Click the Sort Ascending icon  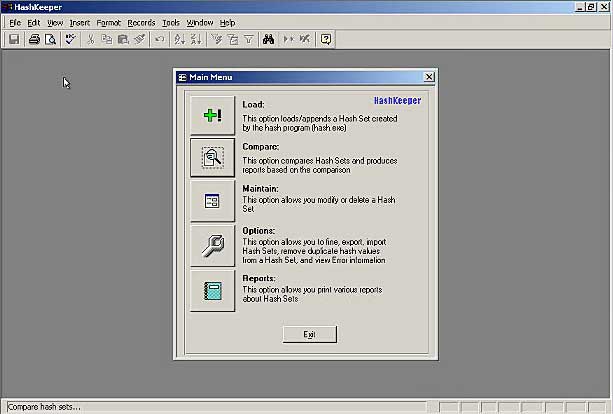click(179, 39)
